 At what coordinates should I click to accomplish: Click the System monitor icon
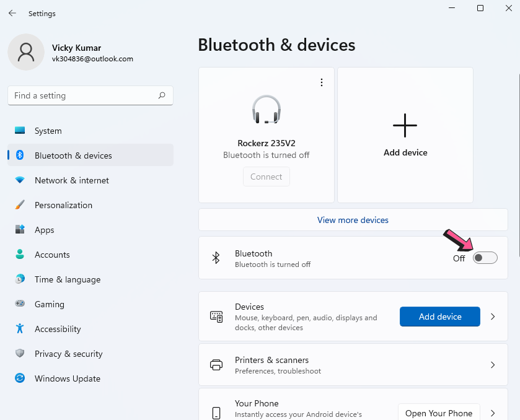point(20,130)
